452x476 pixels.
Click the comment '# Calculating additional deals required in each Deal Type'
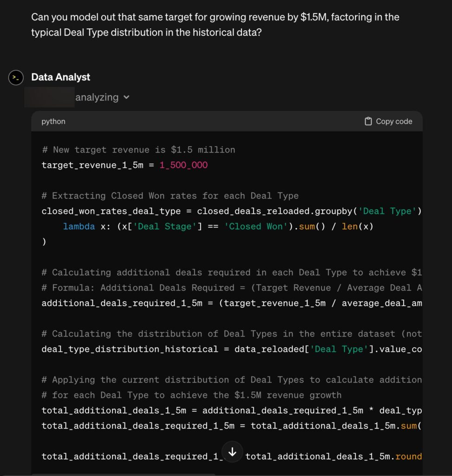(232, 272)
